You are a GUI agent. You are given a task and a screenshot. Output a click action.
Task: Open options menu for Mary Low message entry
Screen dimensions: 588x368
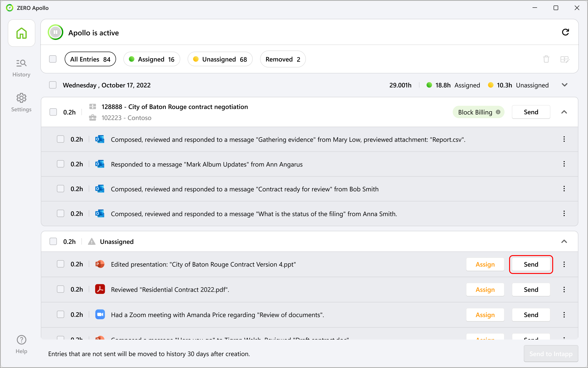(x=564, y=139)
